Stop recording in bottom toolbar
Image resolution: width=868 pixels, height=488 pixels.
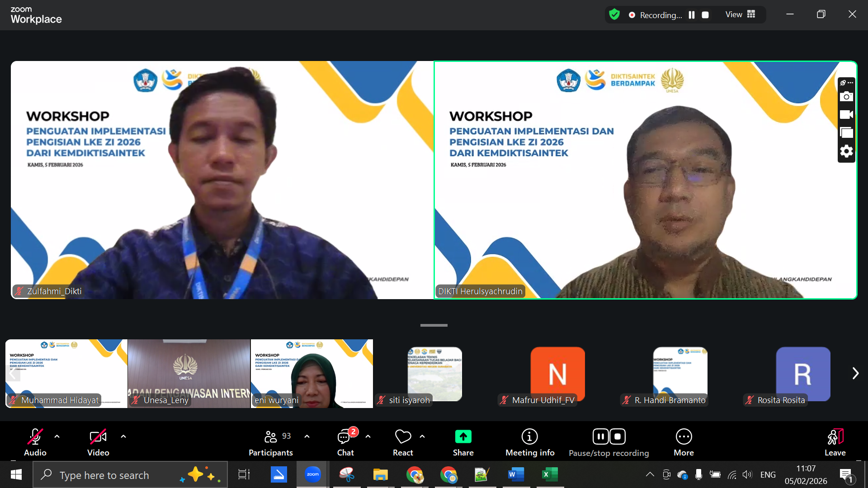(x=618, y=436)
